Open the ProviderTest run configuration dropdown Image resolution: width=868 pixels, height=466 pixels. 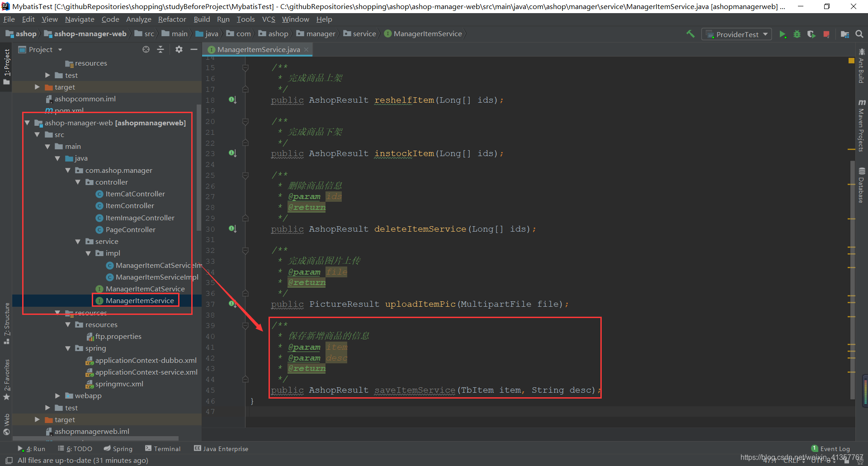[x=736, y=34]
